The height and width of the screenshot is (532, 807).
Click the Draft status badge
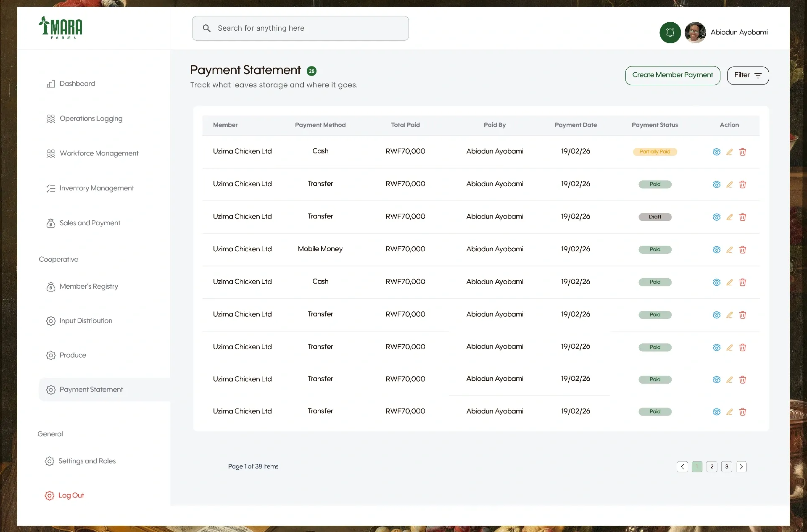click(655, 217)
